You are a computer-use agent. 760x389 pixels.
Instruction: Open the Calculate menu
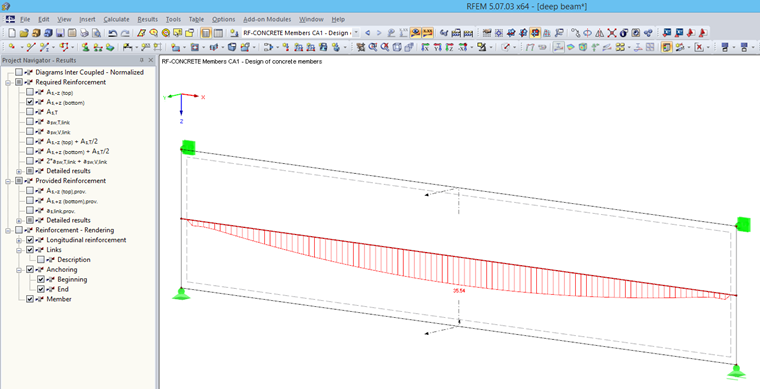116,19
